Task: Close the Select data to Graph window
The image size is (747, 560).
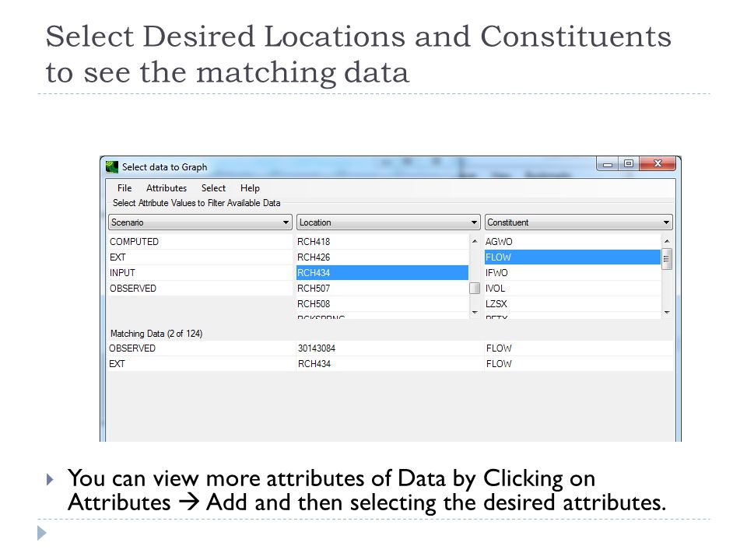Action: point(658,164)
